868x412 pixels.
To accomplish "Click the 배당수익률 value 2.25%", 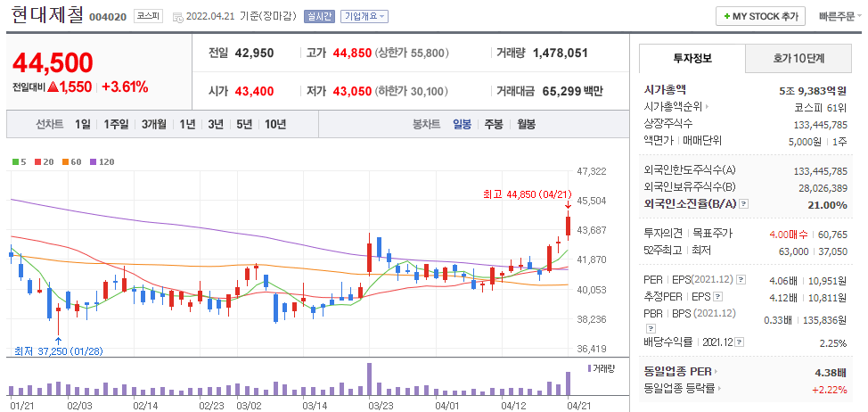I will pos(833,342).
